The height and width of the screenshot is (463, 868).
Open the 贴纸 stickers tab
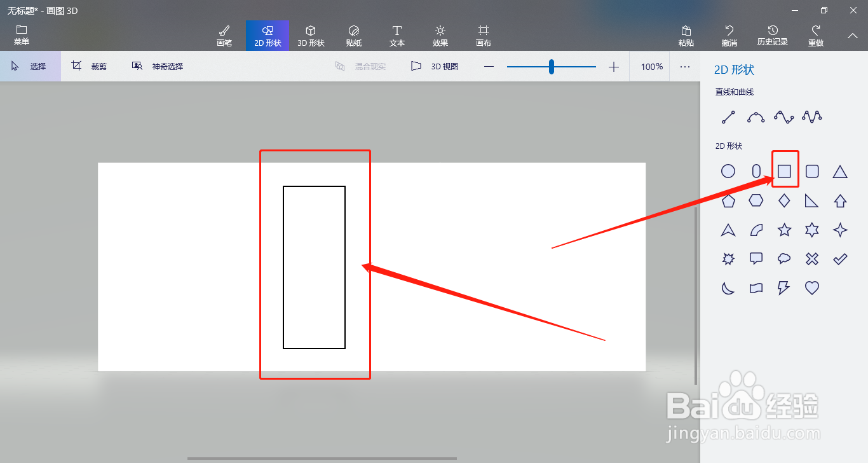click(354, 36)
